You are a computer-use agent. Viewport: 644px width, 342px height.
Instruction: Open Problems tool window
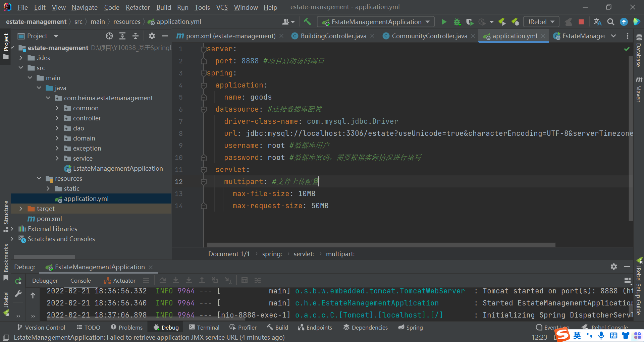click(x=126, y=327)
